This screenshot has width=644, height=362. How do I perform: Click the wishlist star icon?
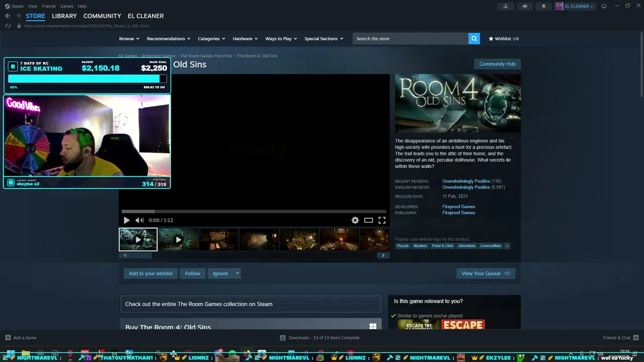click(491, 39)
